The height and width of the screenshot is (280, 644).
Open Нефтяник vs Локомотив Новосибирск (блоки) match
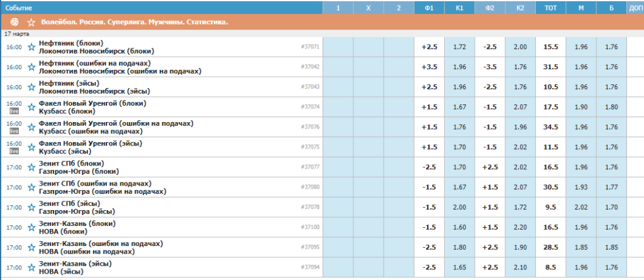pyautogui.click(x=96, y=47)
